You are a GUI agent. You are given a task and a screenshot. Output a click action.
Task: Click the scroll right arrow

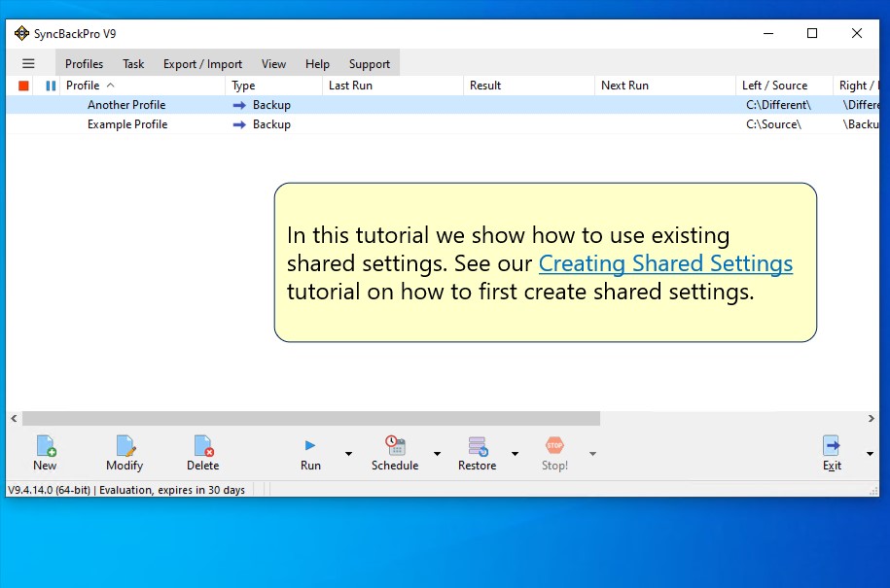(x=872, y=419)
